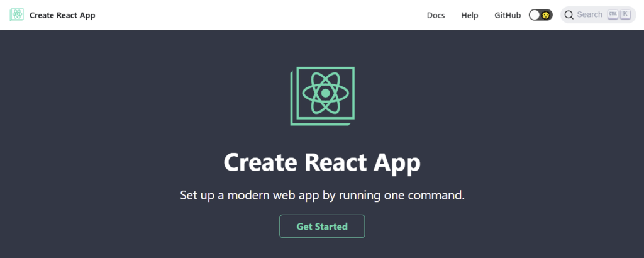Click the Get Started button
644x258 pixels.
322,227
